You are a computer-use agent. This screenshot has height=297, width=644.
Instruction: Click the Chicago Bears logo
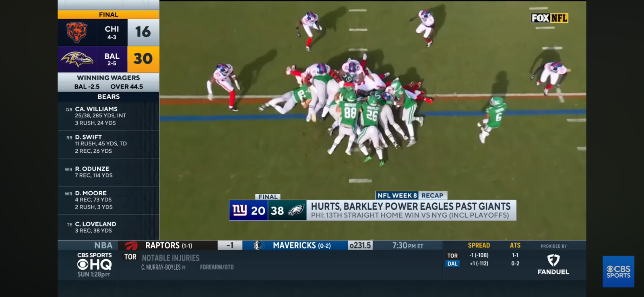(x=76, y=32)
